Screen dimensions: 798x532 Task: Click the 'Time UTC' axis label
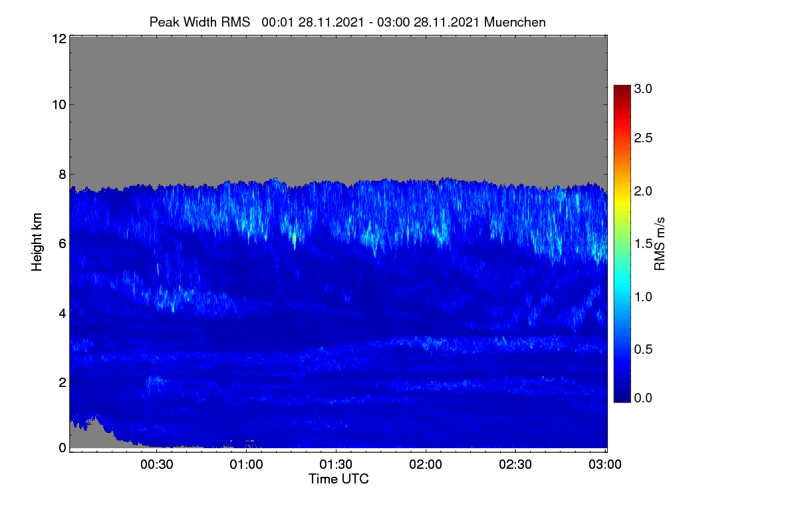(338, 479)
